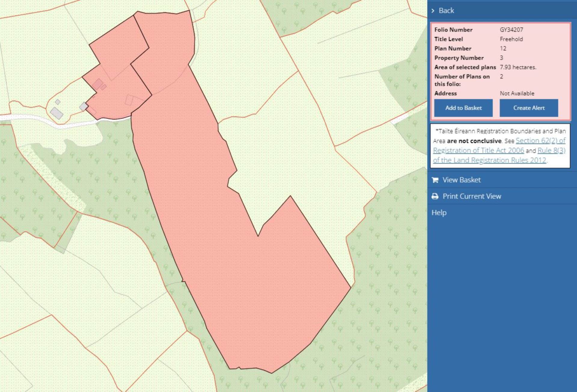Open the Help item in sidebar
Image resolution: width=577 pixels, height=392 pixels.
439,213
